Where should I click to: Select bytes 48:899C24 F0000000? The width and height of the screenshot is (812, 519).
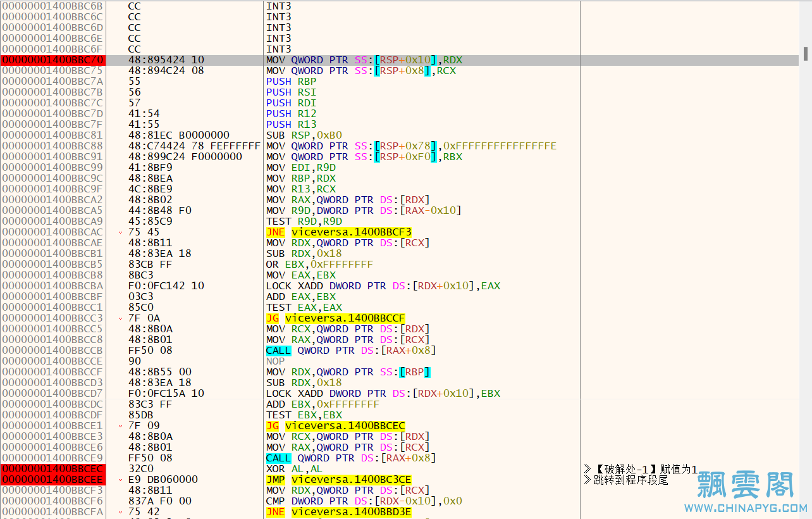coord(185,157)
